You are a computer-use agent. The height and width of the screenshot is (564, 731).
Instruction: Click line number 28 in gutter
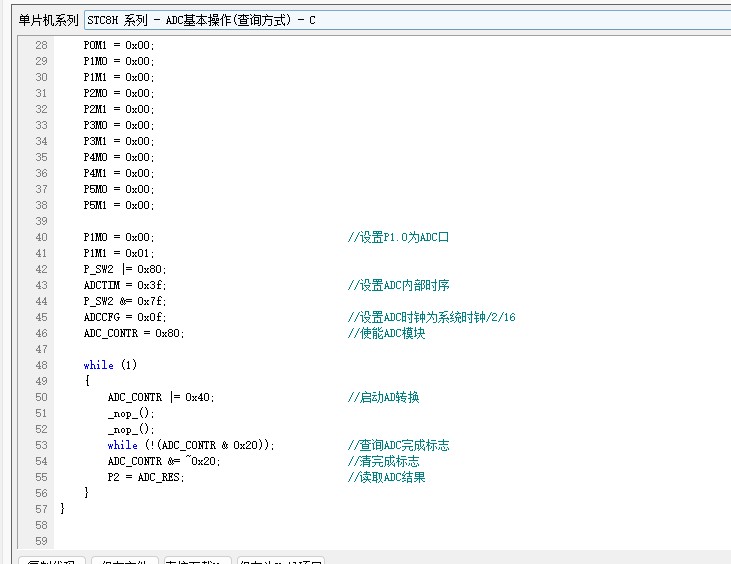(x=41, y=45)
